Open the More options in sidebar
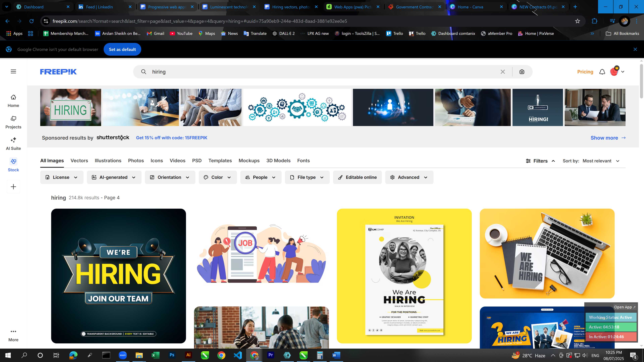Viewport: 644px width, 362px height. coord(13,335)
